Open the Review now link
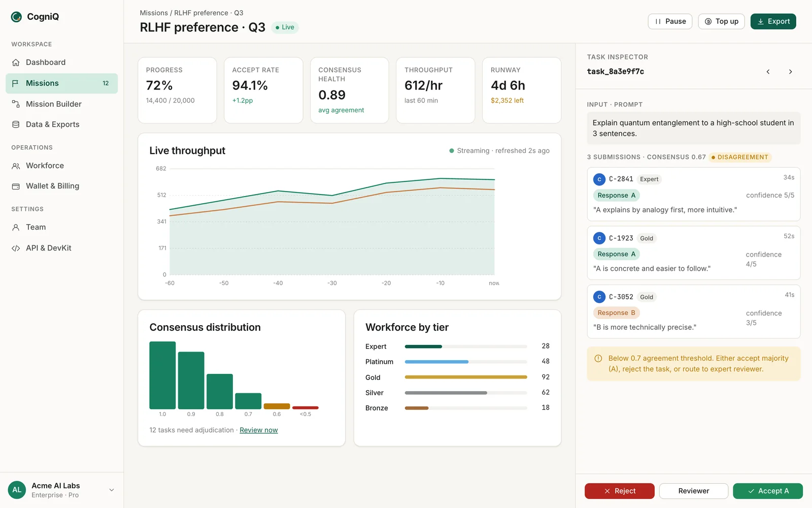The height and width of the screenshot is (508, 812). [x=259, y=430]
